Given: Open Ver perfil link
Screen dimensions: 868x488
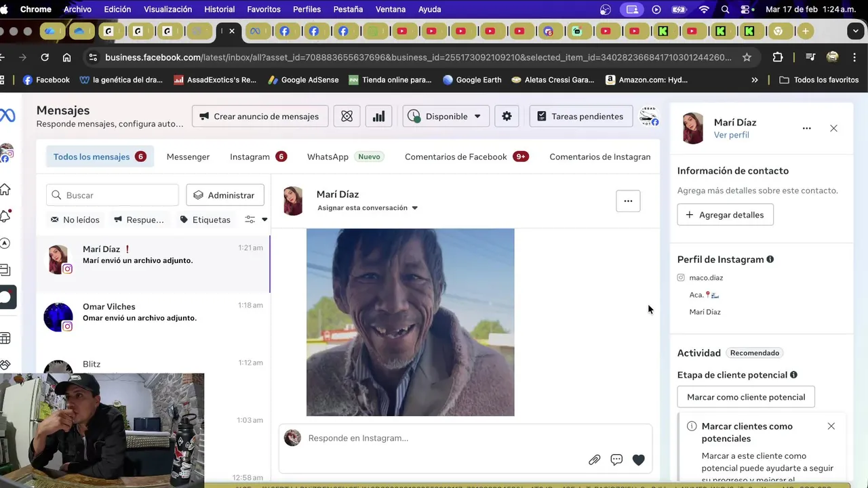Looking at the screenshot, I should pos(731,135).
